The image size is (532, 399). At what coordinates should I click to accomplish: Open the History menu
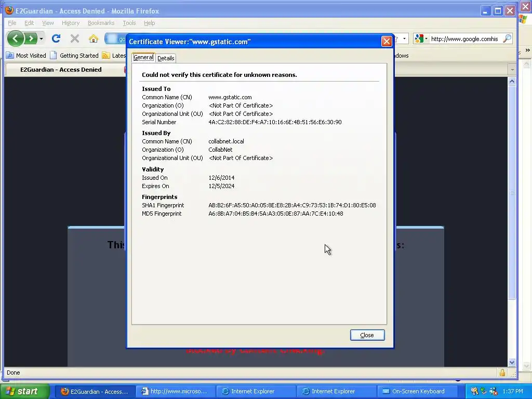(x=71, y=23)
